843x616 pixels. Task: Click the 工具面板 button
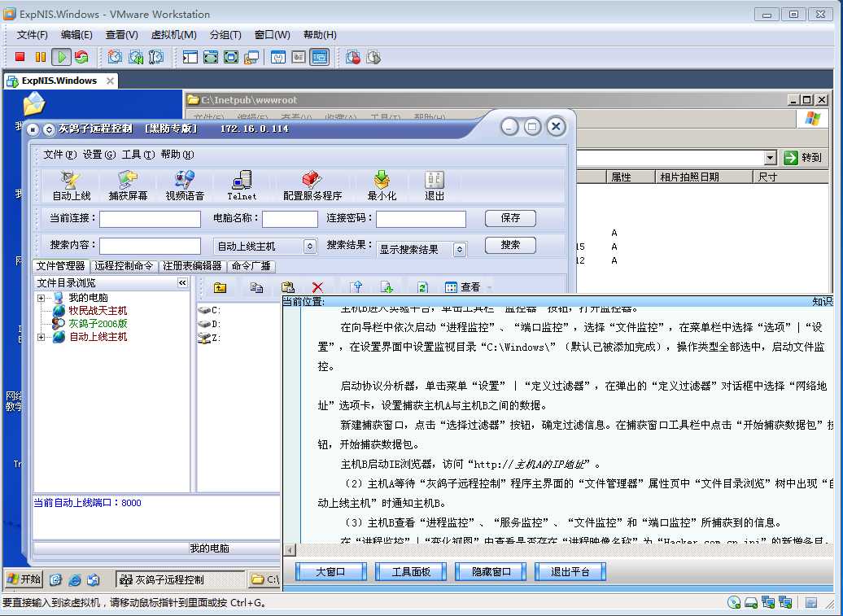click(x=411, y=572)
